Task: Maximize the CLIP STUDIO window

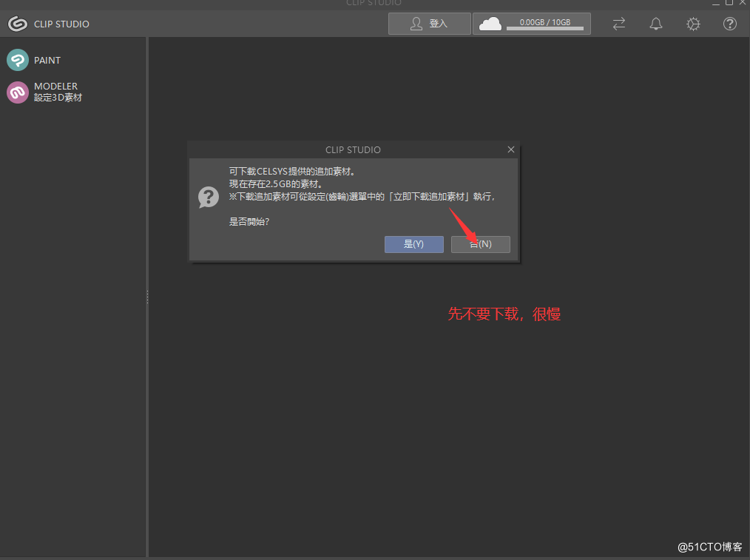Action: point(729,2)
